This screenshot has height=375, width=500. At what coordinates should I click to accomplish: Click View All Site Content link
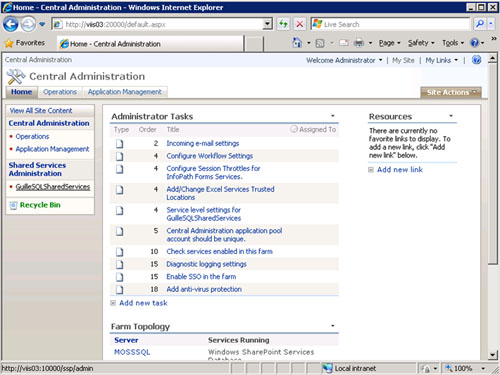(x=41, y=111)
